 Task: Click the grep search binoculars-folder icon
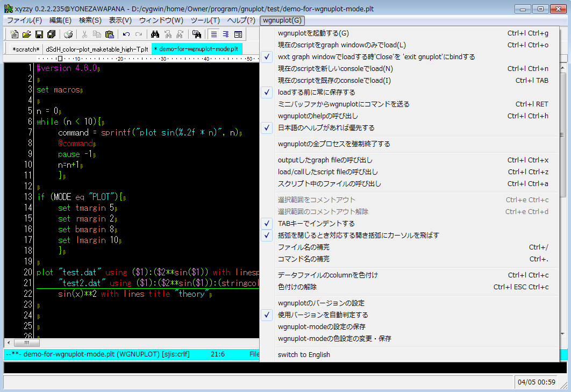[197, 34]
